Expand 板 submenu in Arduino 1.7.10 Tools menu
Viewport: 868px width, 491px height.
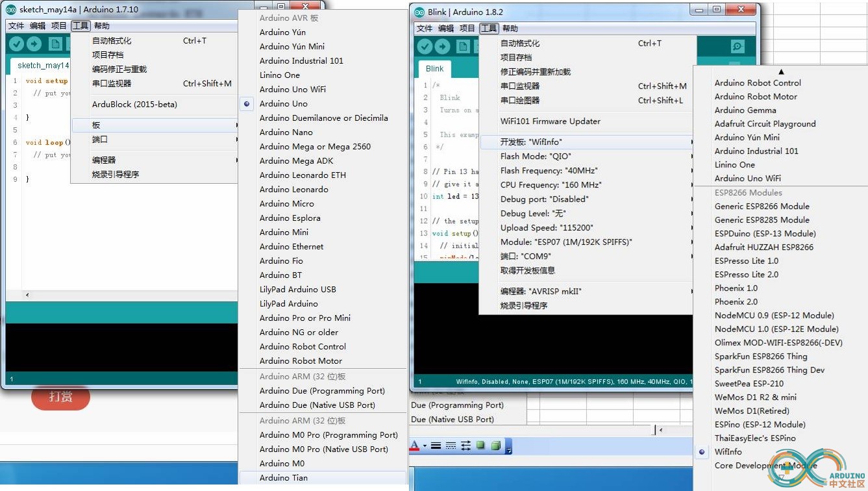155,125
